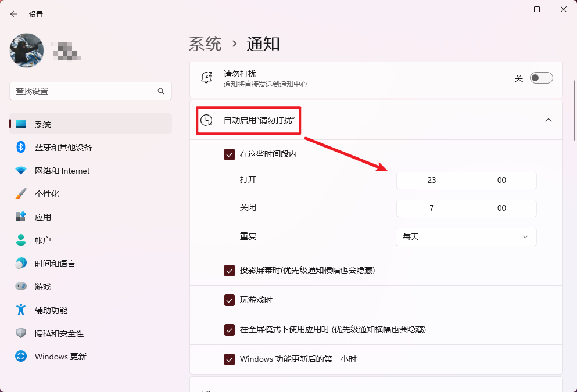Click the back arrow in the title bar
The image size is (577, 392).
click(13, 13)
